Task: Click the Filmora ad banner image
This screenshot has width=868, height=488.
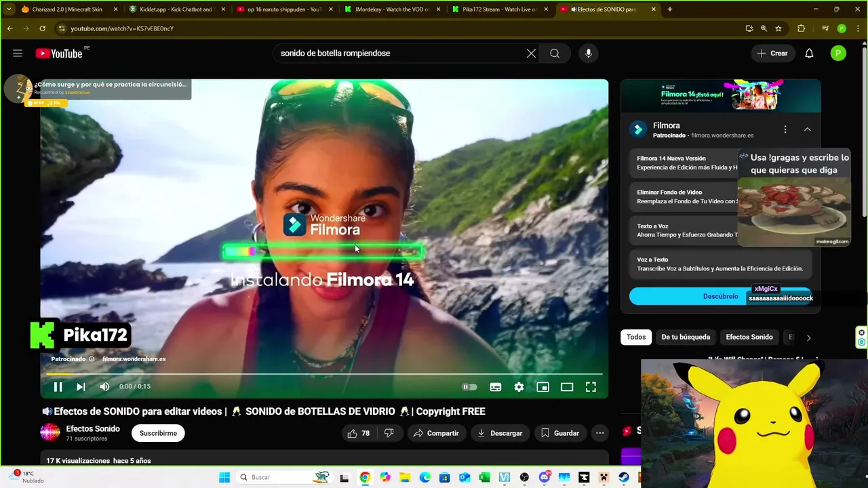Action: (x=720, y=95)
